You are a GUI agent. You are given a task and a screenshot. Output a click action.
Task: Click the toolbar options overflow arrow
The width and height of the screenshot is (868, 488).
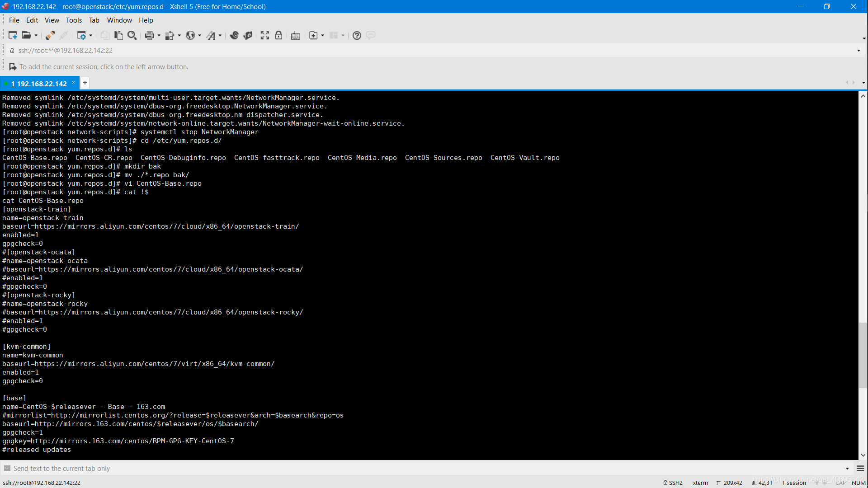click(864, 38)
